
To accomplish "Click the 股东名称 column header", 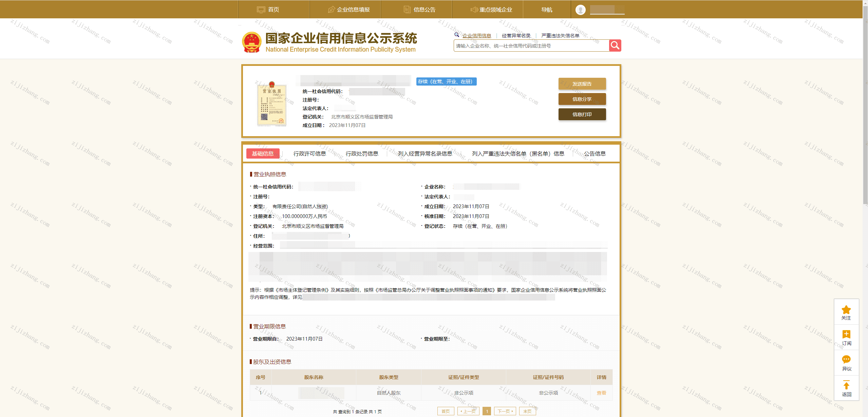I will coord(314,377).
